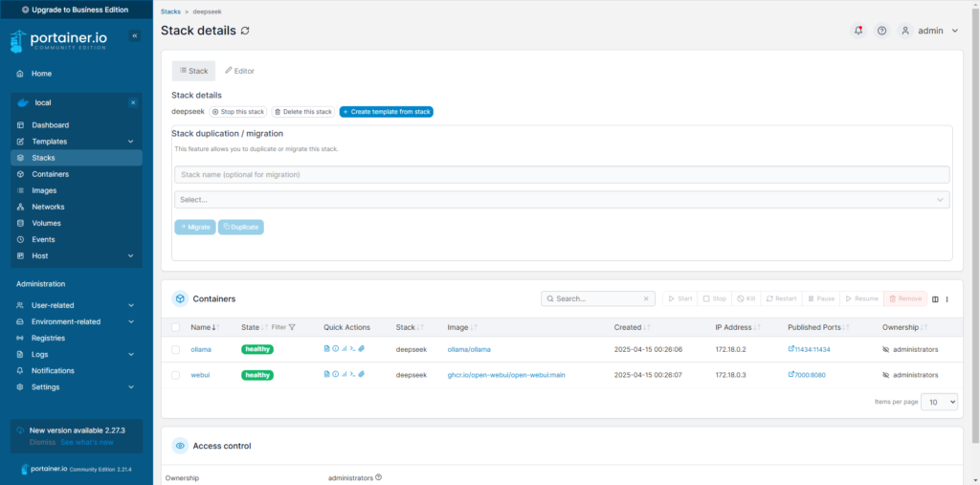This screenshot has width=980, height=485.
Task: Click Stop this stack button
Action: point(238,112)
